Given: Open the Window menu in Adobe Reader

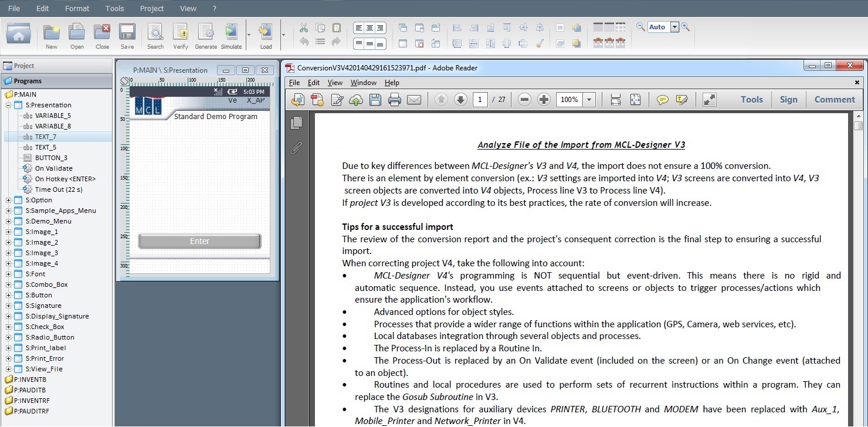Looking at the screenshot, I should (364, 83).
